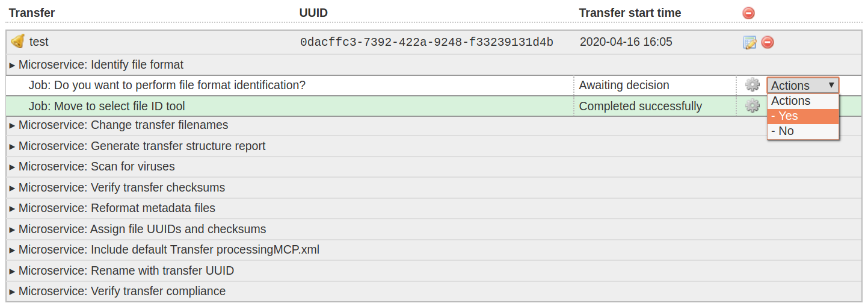868x306 pixels.
Task: Expand Microservice: Assign file UUIDs and checksums
Action: pyautogui.click(x=141, y=229)
